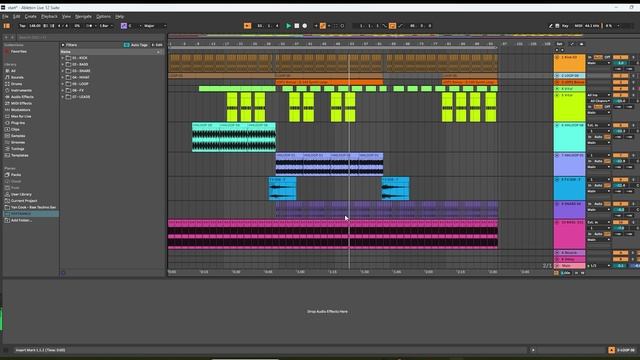This screenshot has width=640, height=360.
Task: Click the Play button in transport
Action: 288,26
